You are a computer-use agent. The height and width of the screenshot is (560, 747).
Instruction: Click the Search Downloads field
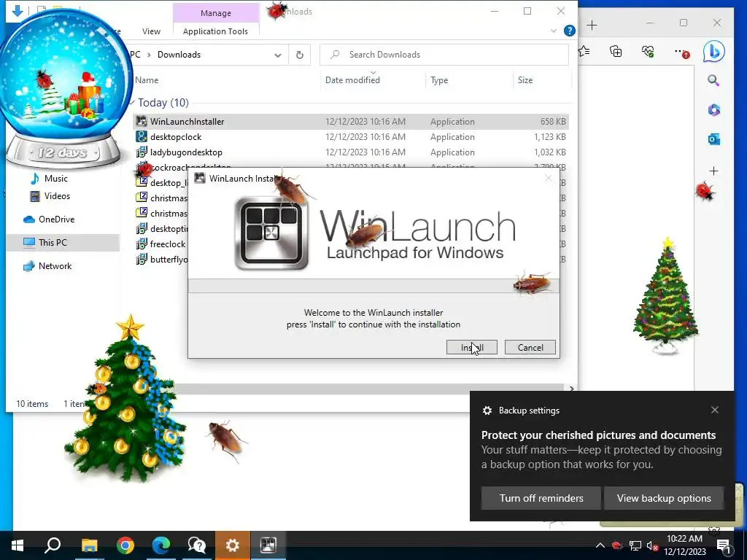pyautogui.click(x=444, y=55)
